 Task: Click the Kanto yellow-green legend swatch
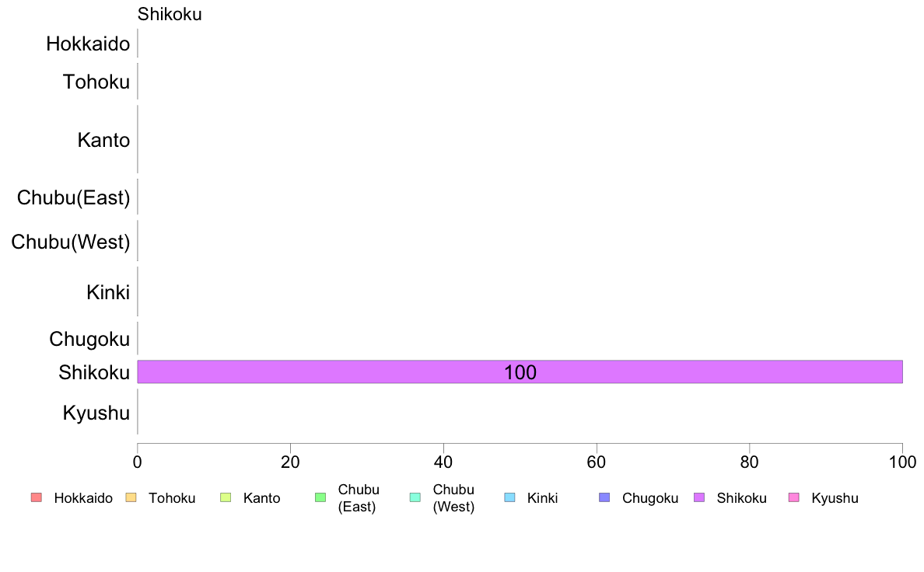pyautogui.click(x=226, y=497)
